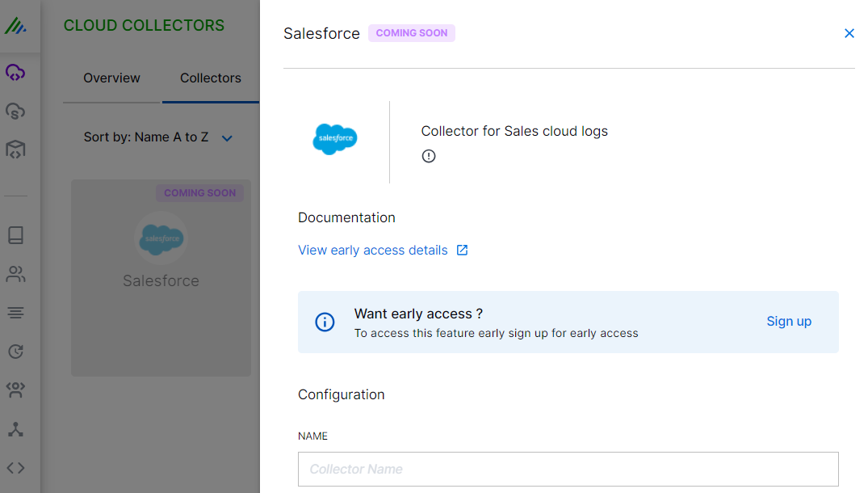The image size is (868, 493).
Task: Open Cloud Collectors from the sidebar cloud icon
Action: (x=15, y=73)
